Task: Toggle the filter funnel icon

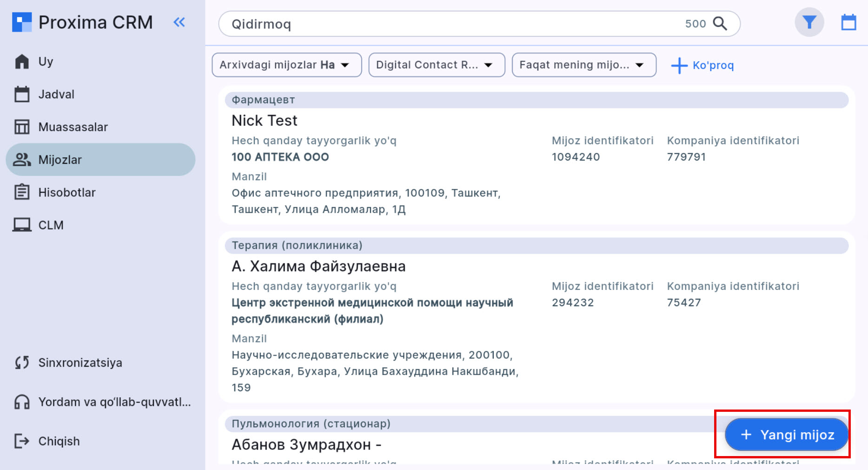Action: click(809, 22)
